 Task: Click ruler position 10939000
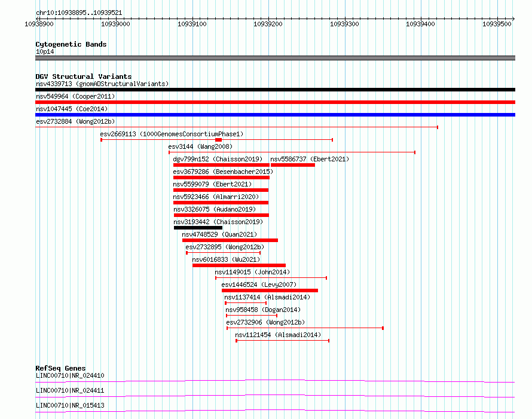tap(116, 24)
